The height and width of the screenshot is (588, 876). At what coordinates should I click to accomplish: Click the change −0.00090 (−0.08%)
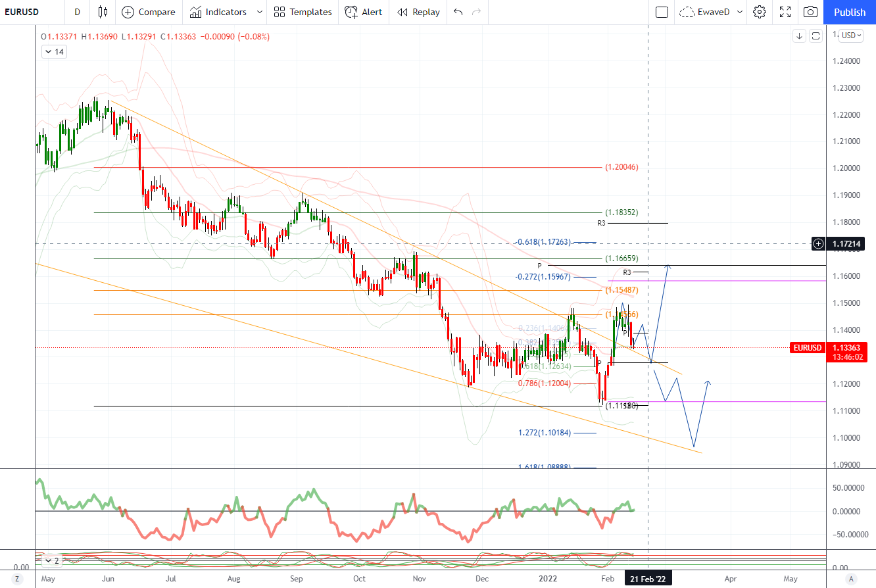[235, 37]
